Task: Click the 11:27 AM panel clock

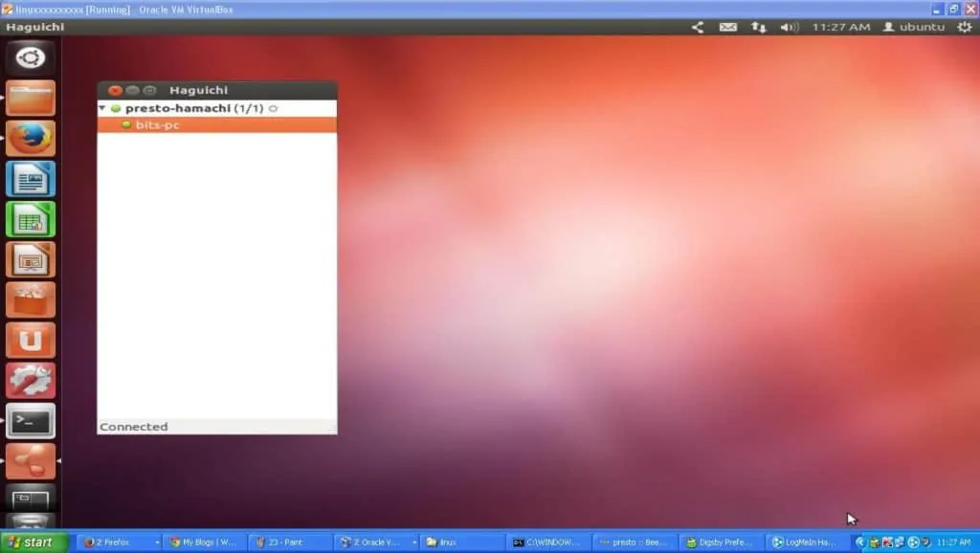Action: pyautogui.click(x=840, y=27)
